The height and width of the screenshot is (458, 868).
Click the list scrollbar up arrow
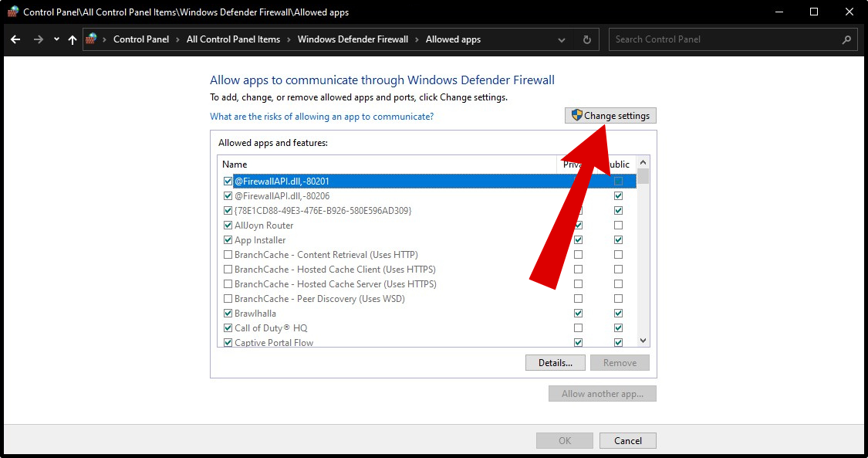643,162
